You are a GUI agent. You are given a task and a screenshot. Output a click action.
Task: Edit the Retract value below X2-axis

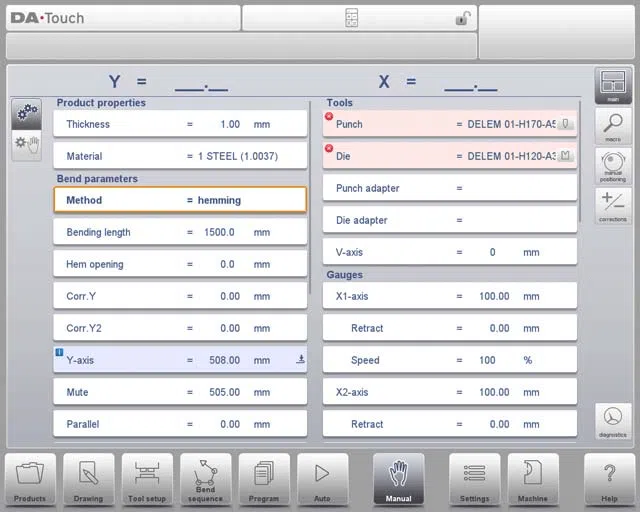[450, 424]
